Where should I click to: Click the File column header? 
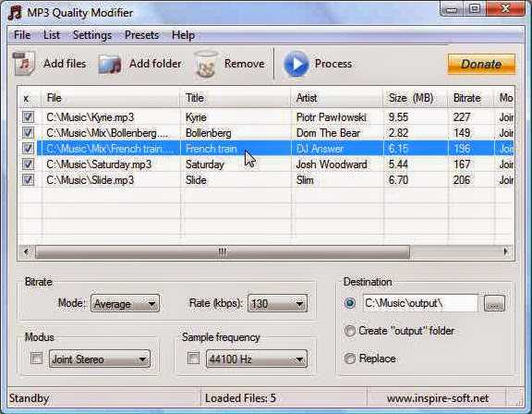(x=111, y=98)
